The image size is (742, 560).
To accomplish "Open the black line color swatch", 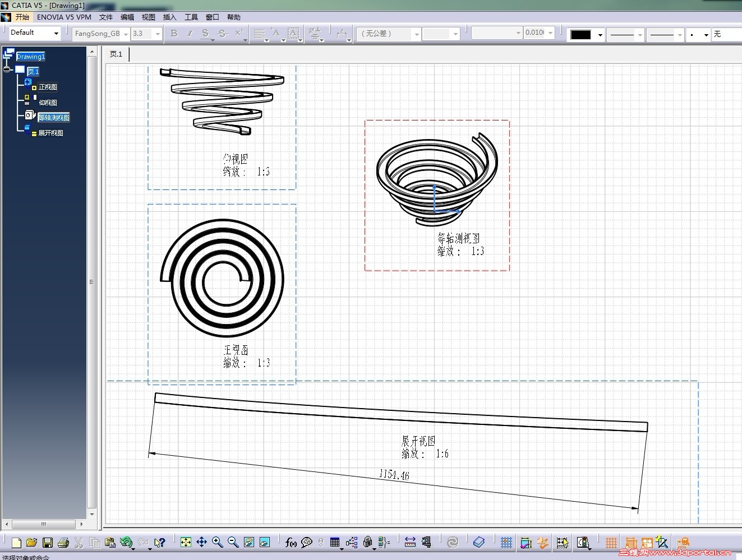I will [x=580, y=35].
